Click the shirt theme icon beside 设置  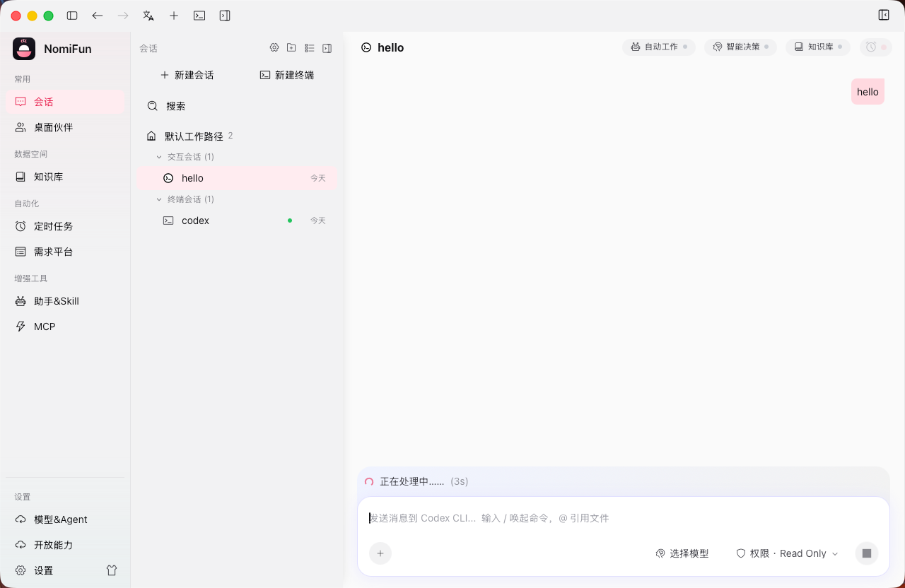(x=112, y=570)
